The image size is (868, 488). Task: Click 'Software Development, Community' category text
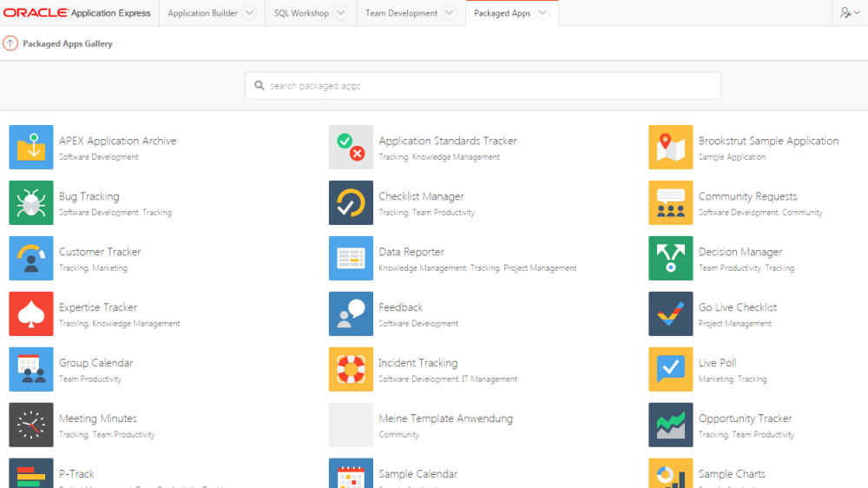point(760,213)
